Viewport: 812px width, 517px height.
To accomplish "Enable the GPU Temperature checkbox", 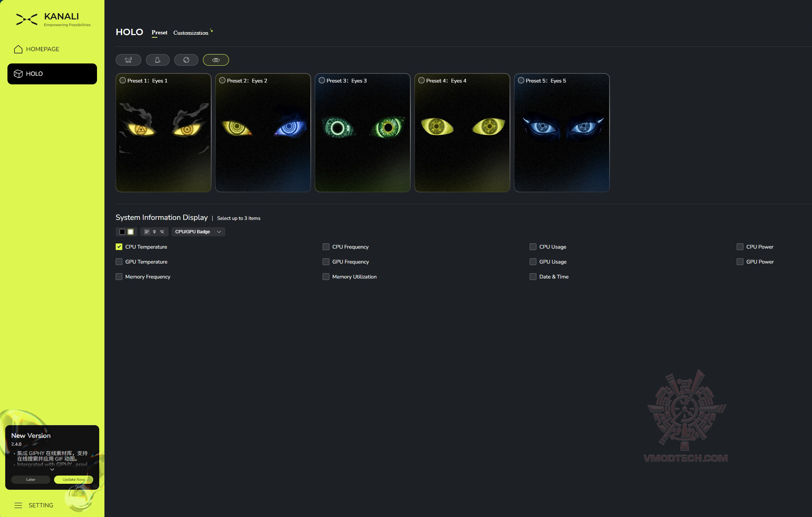I will click(119, 262).
